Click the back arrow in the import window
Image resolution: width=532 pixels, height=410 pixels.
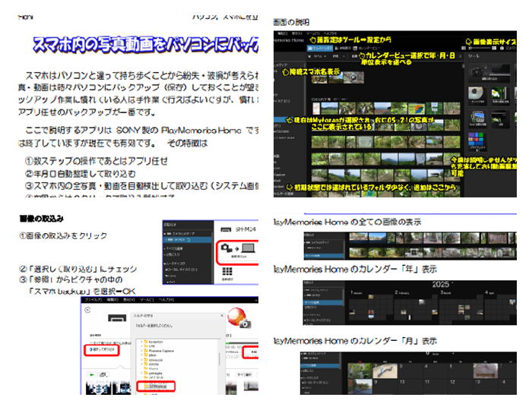[87, 310]
